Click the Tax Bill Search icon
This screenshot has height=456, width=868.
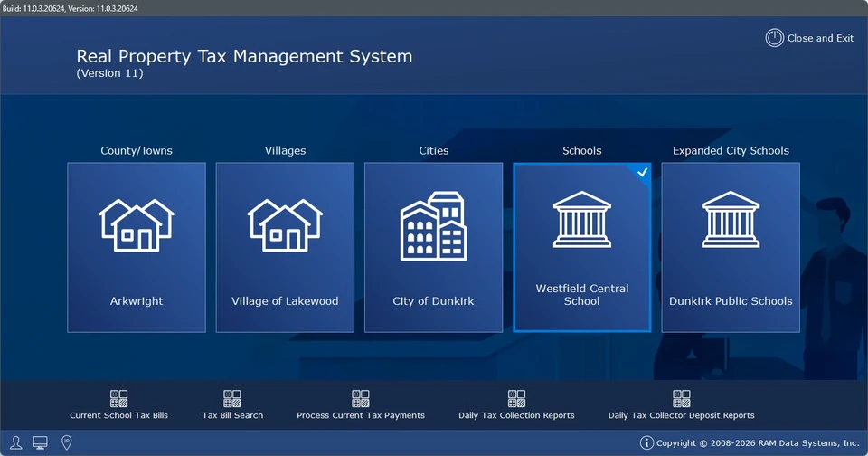pos(232,398)
